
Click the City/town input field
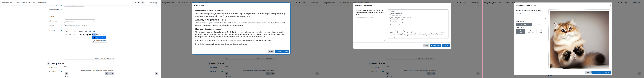click(x=74, y=16)
